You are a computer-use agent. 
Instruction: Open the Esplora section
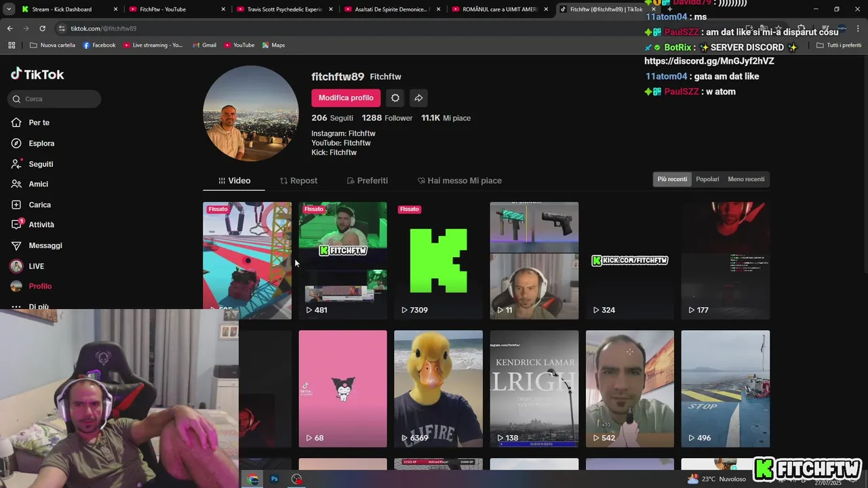coord(33,144)
